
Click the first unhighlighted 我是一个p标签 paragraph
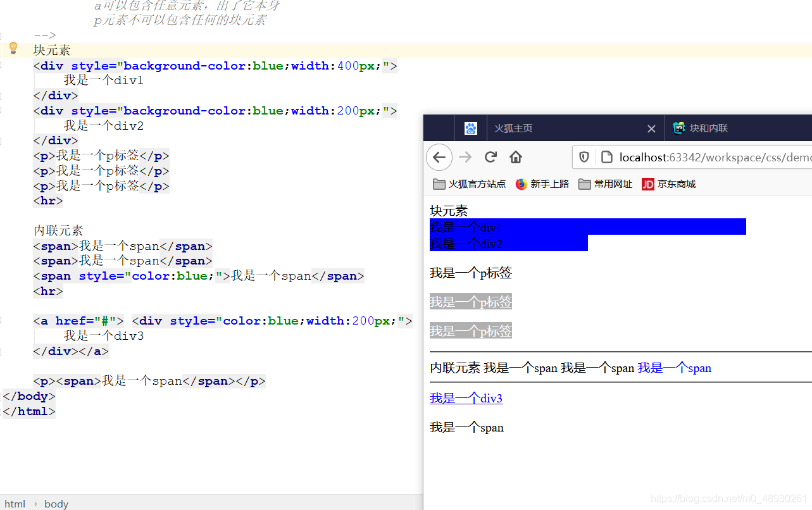(471, 273)
